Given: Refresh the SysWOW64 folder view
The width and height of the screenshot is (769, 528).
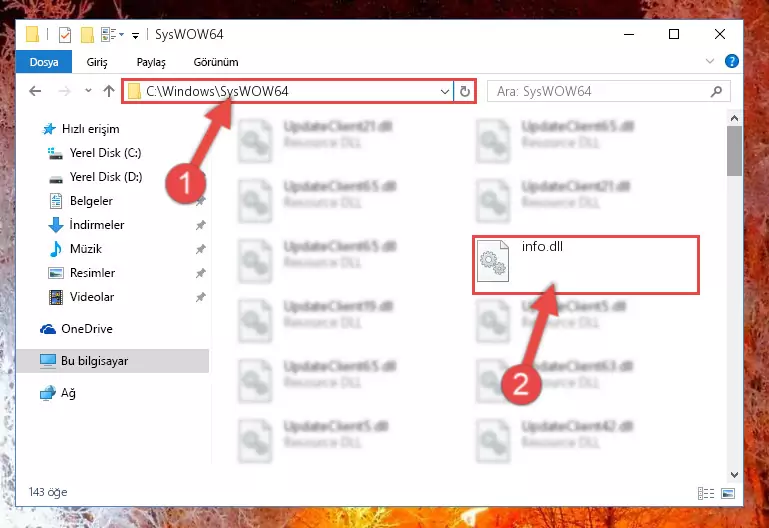Looking at the screenshot, I should [464, 91].
